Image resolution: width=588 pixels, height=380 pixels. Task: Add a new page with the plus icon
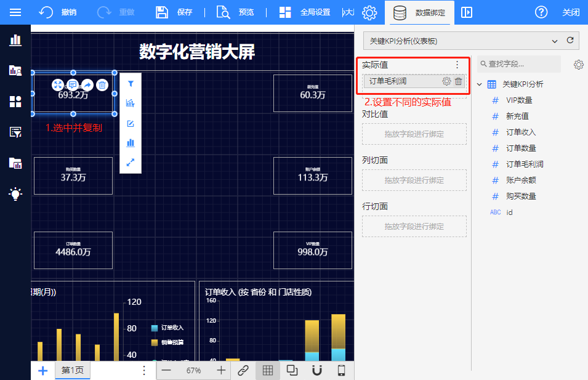pyautogui.click(x=43, y=370)
